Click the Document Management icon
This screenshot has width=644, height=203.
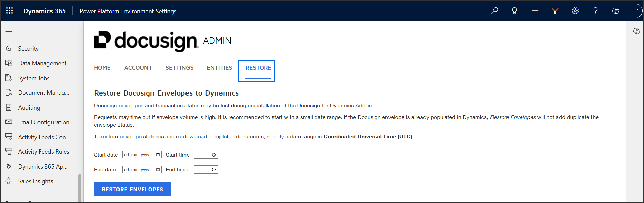point(9,92)
